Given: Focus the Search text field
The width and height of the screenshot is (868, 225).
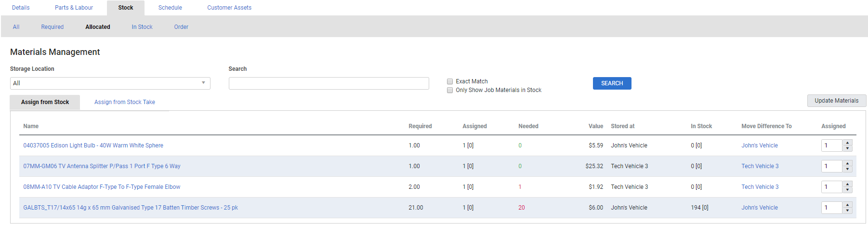Looking at the screenshot, I should pos(329,83).
